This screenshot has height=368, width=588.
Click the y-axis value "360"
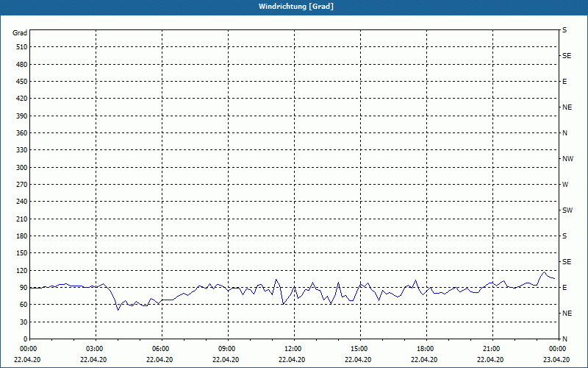coord(22,133)
